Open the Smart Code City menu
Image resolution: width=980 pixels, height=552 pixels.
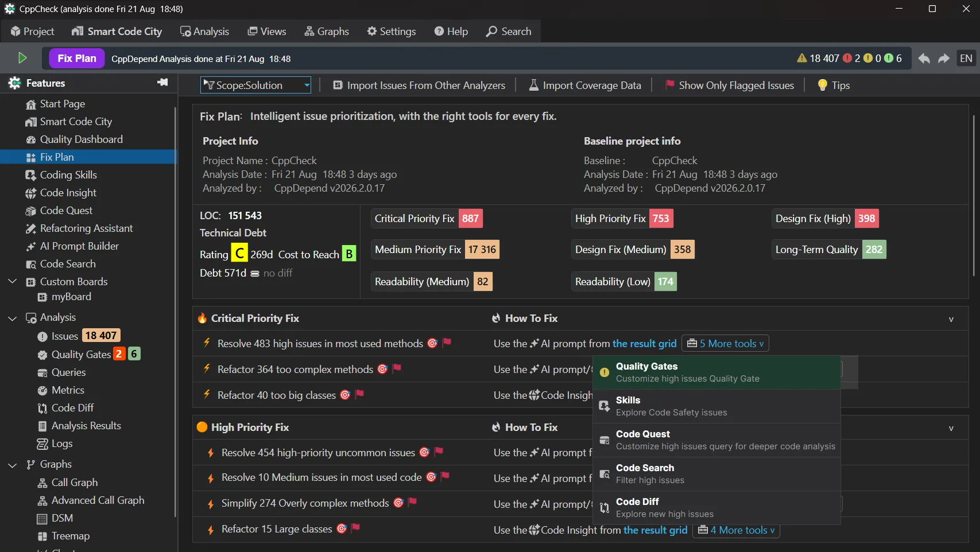click(x=117, y=31)
